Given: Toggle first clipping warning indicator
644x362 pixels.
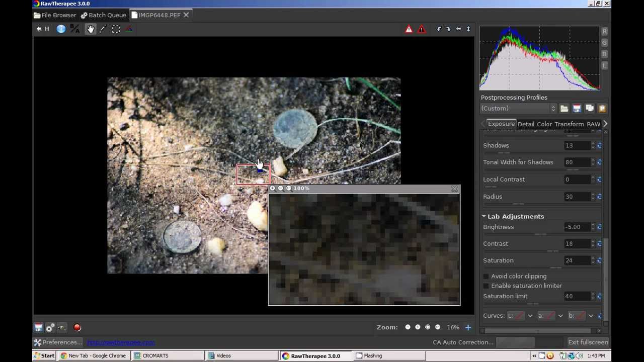Looking at the screenshot, I should (409, 29).
